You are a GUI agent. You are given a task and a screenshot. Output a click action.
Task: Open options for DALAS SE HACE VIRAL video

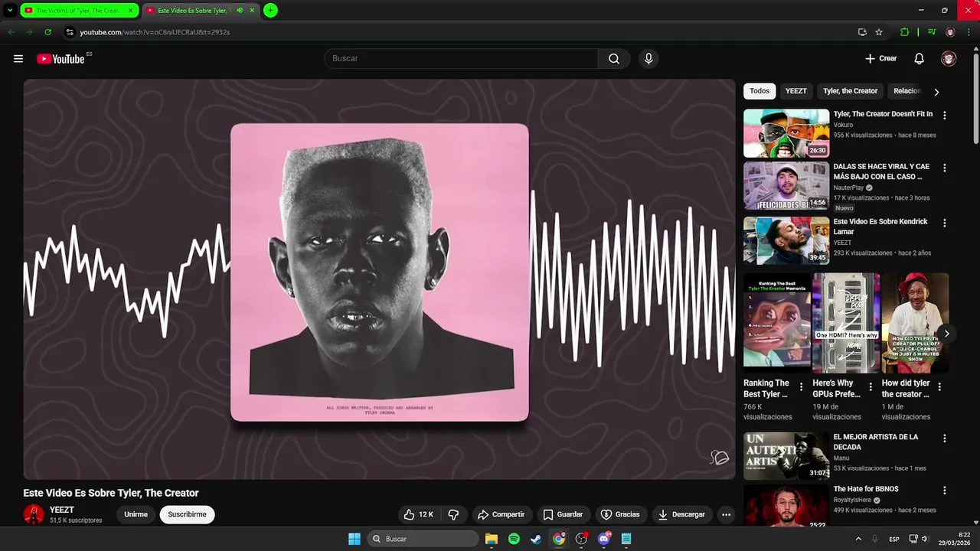(944, 168)
